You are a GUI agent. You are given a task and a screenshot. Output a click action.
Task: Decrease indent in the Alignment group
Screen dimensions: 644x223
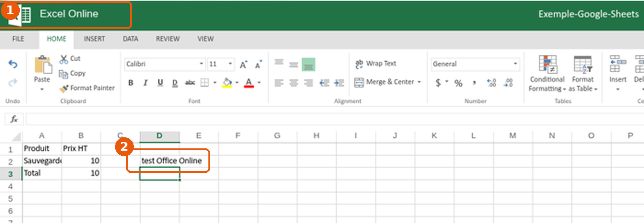click(x=324, y=83)
